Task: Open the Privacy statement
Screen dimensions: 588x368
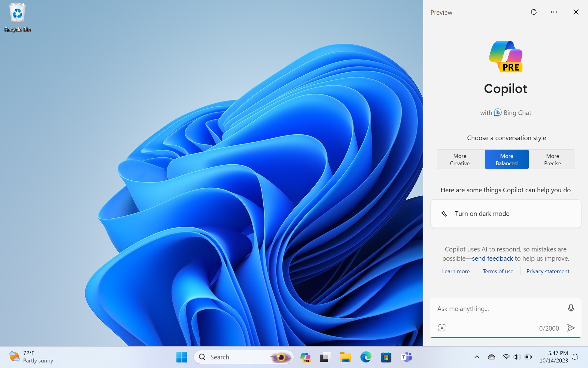Action: pos(548,271)
